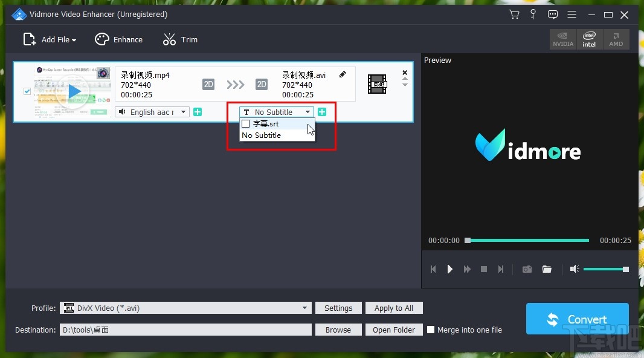This screenshot has width=644, height=358.
Task: Enable Merge into one file
Action: (430, 330)
